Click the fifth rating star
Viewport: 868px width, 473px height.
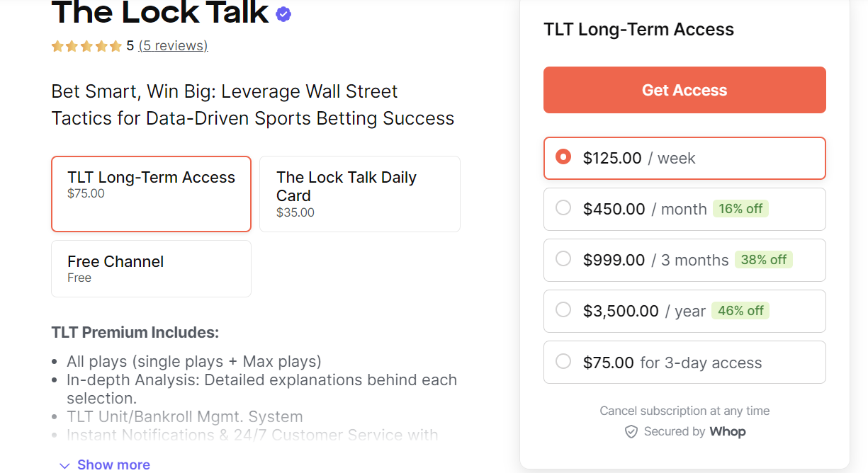115,45
